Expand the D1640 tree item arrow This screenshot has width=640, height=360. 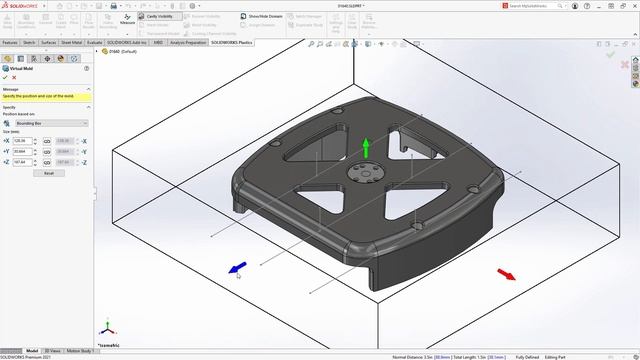pos(97,51)
